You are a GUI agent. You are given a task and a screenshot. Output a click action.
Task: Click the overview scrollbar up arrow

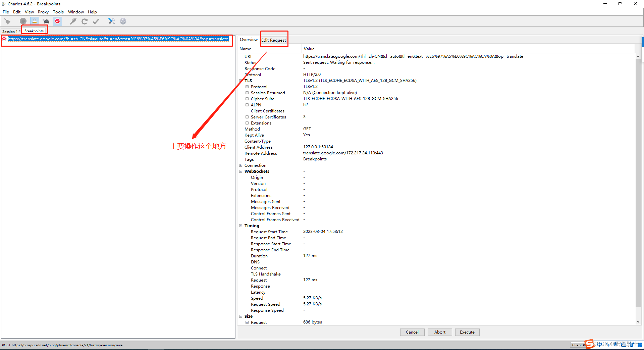pos(638,56)
